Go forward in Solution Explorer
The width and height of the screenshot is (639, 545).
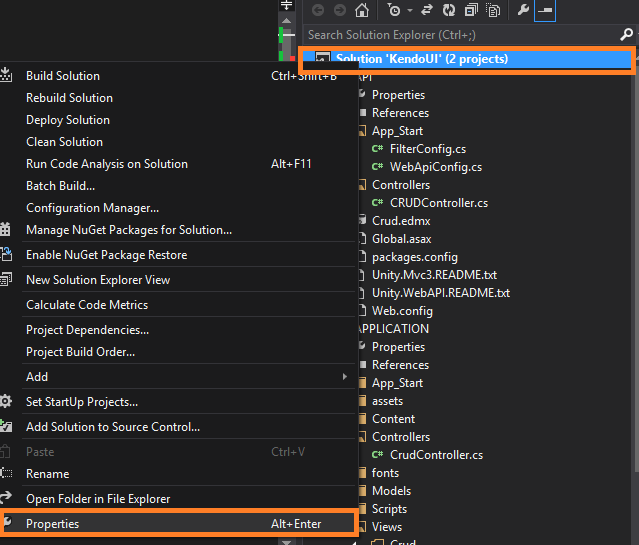[x=339, y=10]
